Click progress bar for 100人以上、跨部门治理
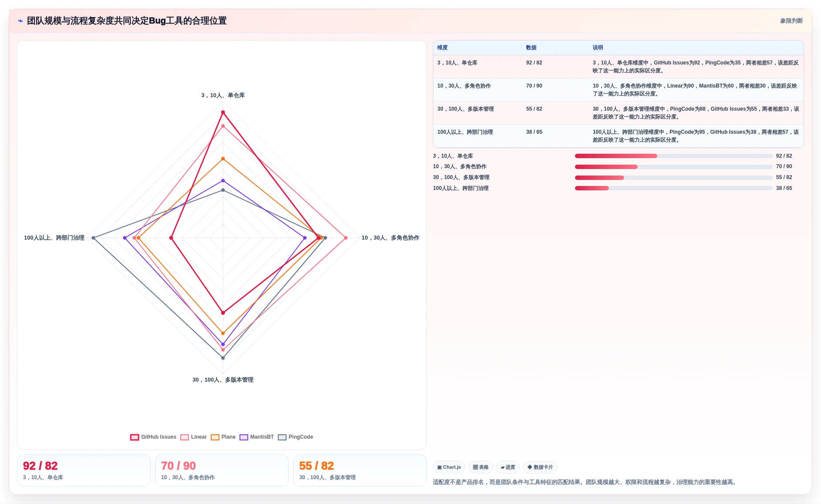821x504 pixels. click(673, 188)
